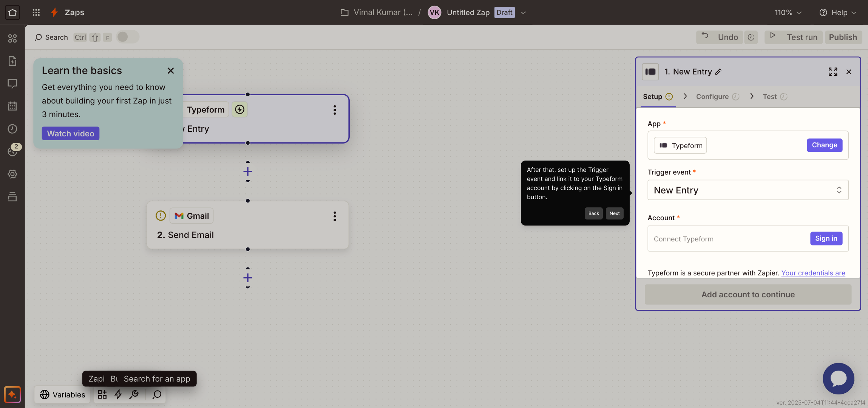This screenshot has width=868, height=408.
Task: Click Next in the tooltip
Action: coord(615,213)
